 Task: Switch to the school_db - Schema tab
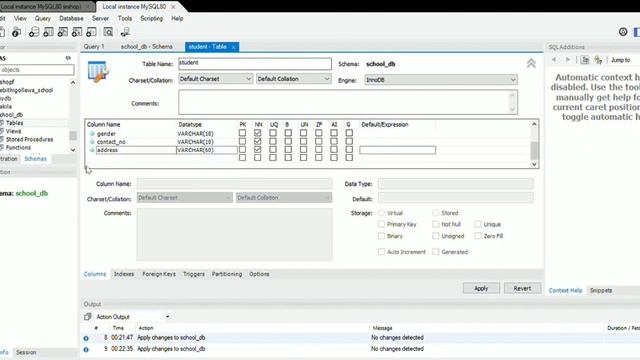click(147, 47)
